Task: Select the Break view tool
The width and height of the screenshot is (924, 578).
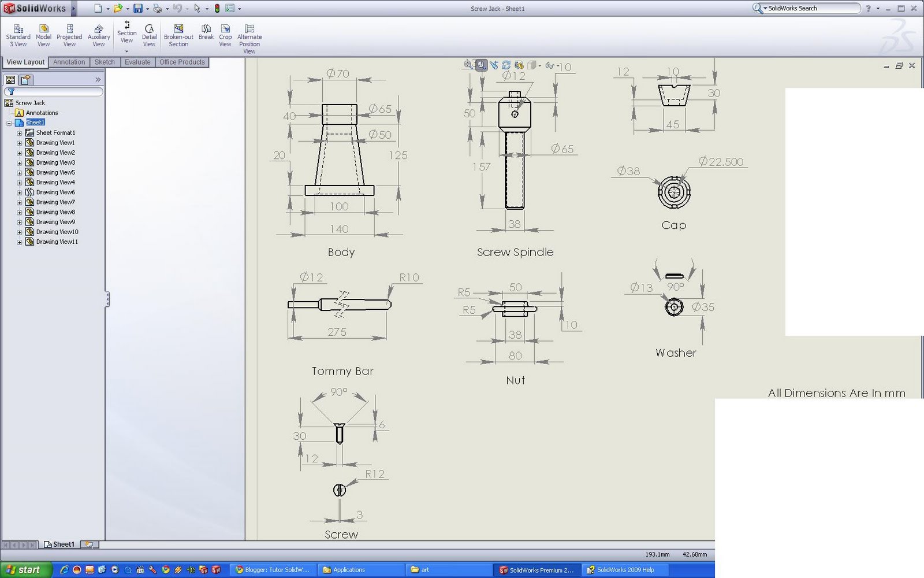Action: tap(206, 35)
